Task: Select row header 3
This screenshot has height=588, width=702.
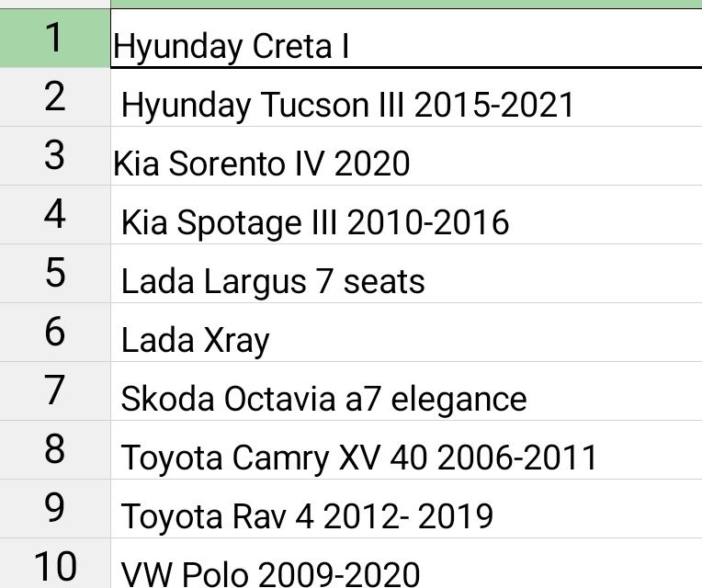Action: tap(55, 155)
